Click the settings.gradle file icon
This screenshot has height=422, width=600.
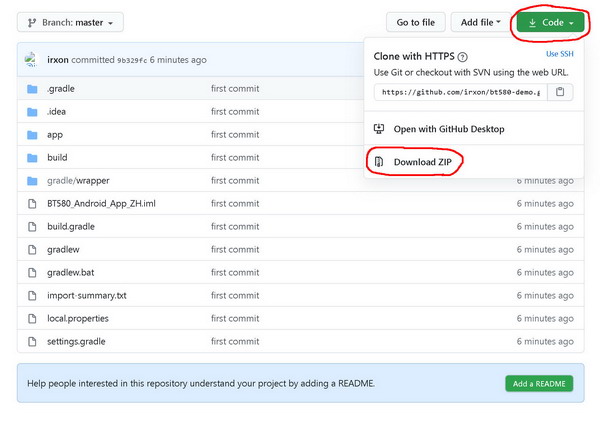click(32, 341)
